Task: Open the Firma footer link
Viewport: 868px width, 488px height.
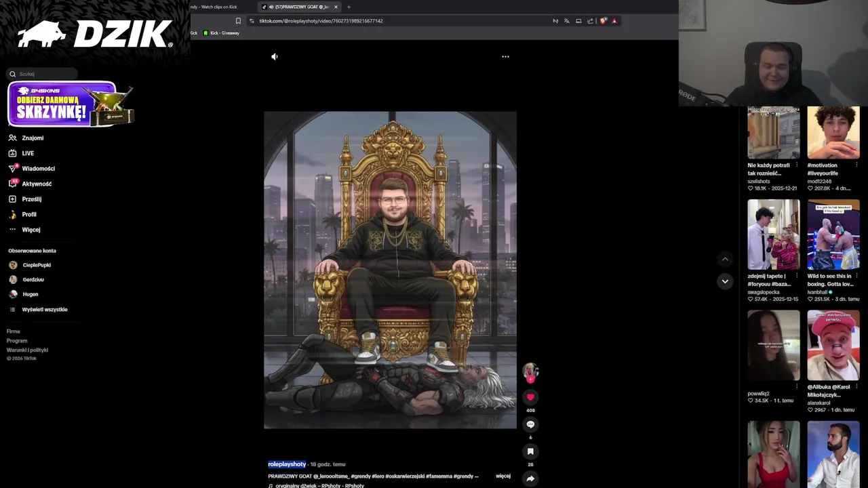Action: [x=13, y=331]
